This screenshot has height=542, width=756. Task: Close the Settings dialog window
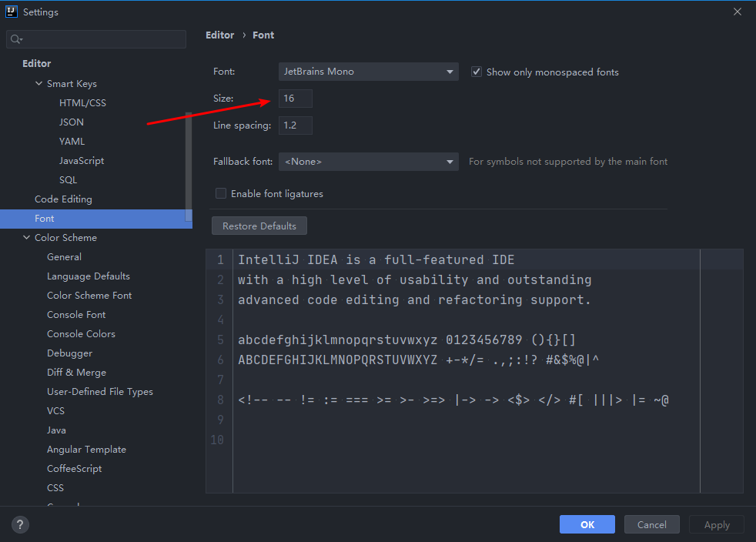(737, 12)
